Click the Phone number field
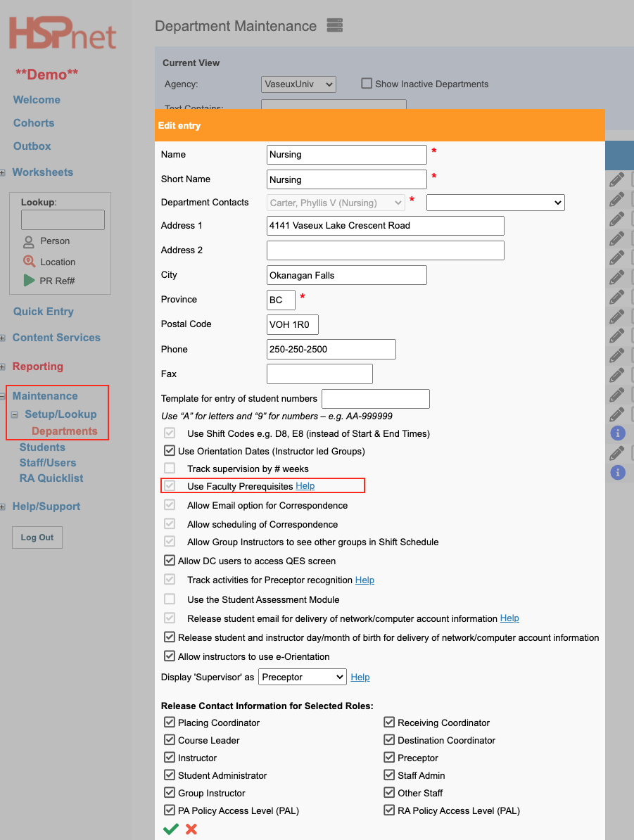 point(331,349)
